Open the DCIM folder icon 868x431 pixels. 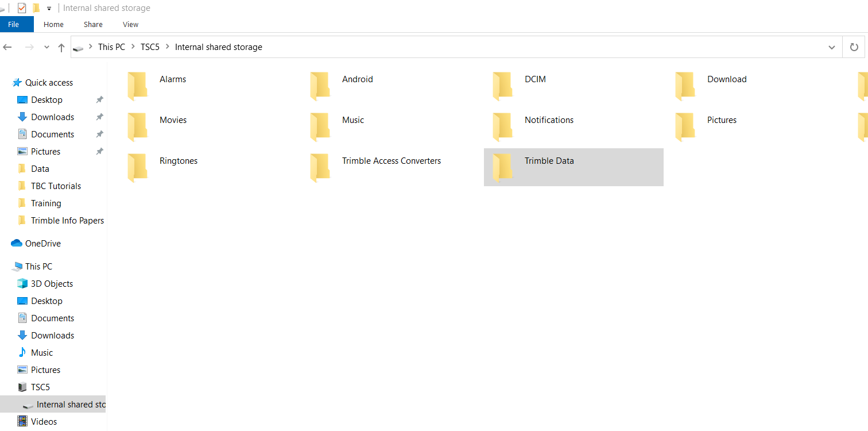502,85
